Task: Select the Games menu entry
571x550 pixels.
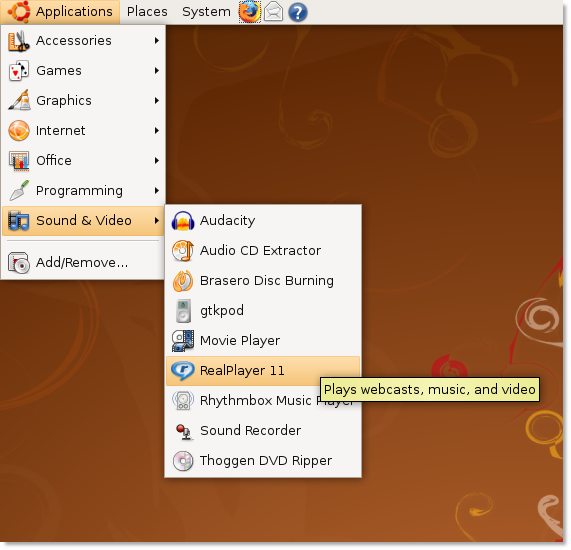Action: click(x=83, y=71)
